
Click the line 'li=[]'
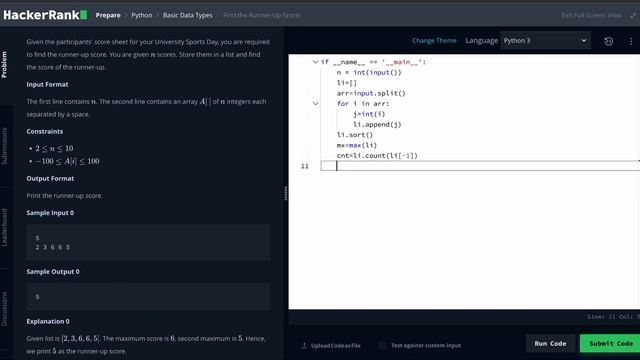pos(347,83)
